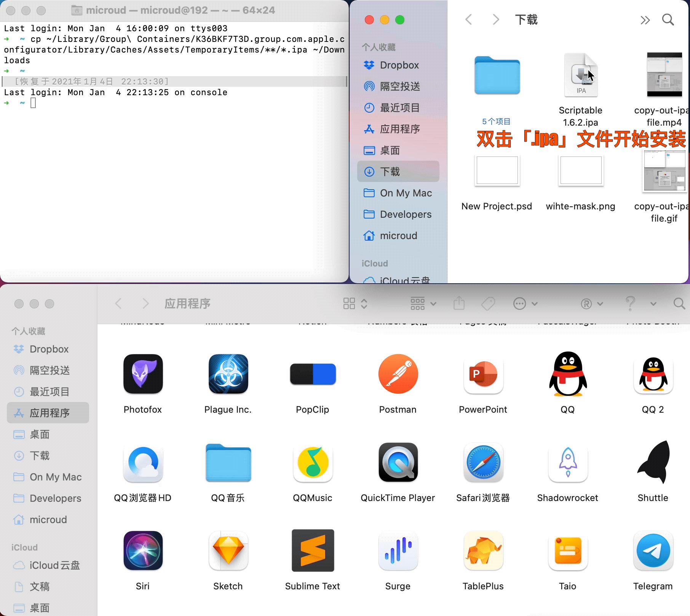The height and width of the screenshot is (616, 690).
Task: Expand the group-by options dropdown
Action: click(423, 303)
